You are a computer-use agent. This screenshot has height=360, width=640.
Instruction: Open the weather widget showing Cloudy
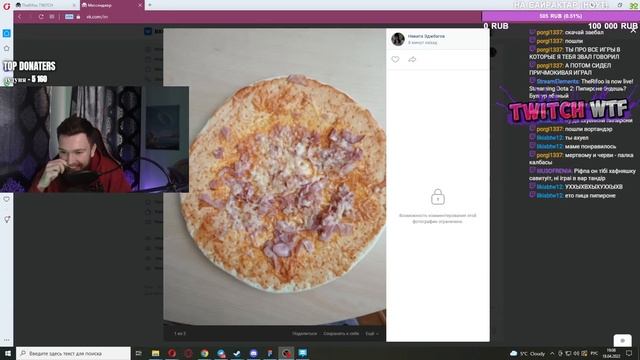pyautogui.click(x=527, y=353)
